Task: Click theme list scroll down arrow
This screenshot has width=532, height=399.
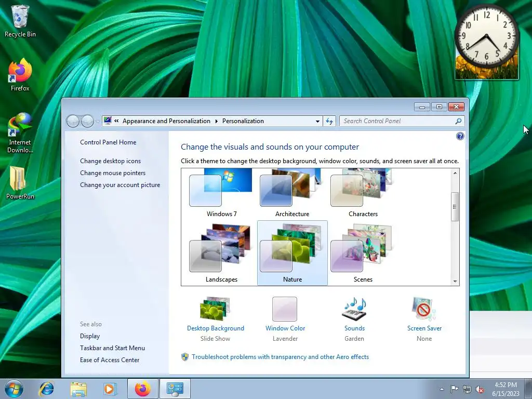Action: (455, 281)
